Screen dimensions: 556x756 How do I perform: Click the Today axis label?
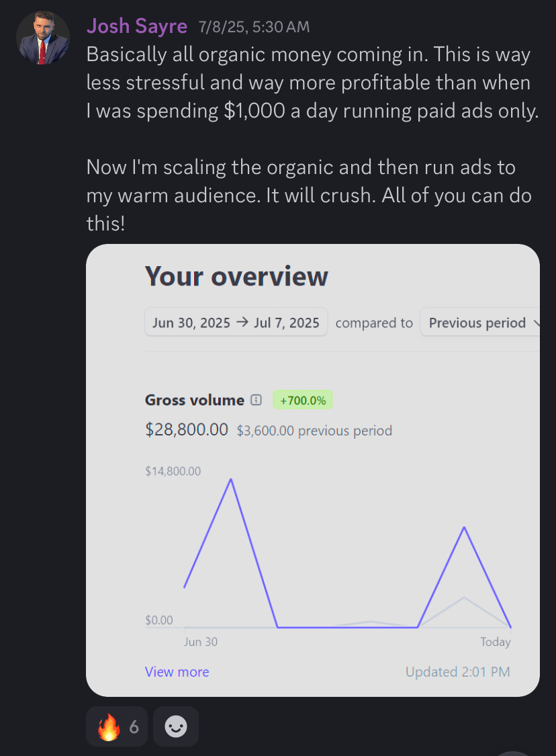tap(495, 642)
